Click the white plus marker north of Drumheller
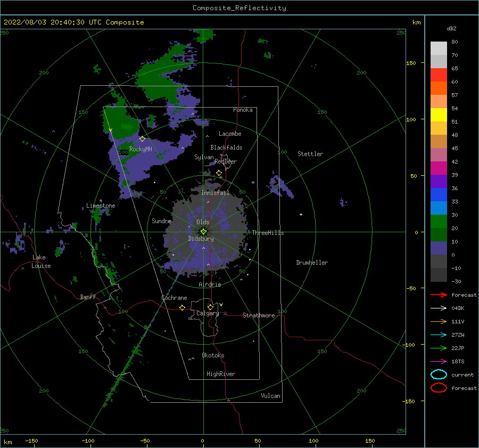 pyautogui.click(x=301, y=214)
